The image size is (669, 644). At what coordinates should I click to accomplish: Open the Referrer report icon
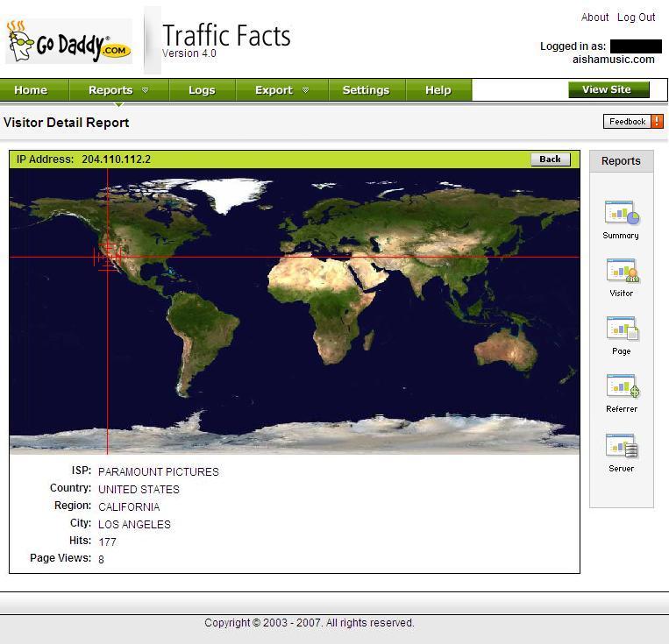622,386
